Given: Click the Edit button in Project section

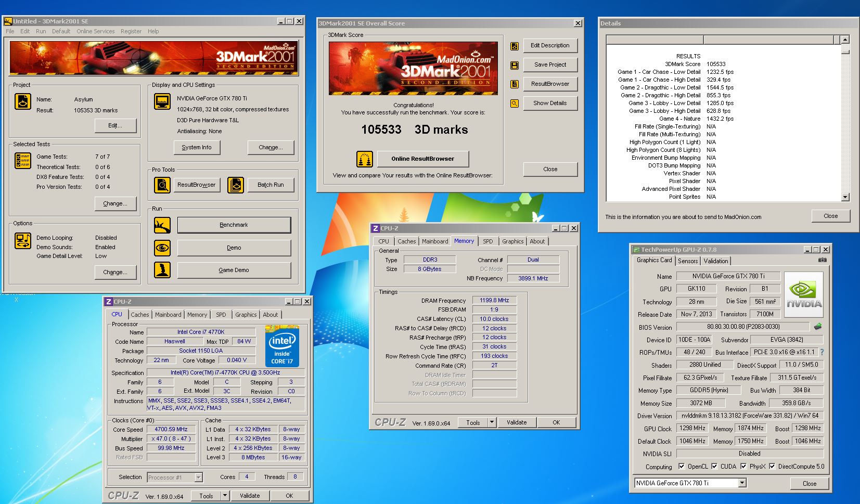Looking at the screenshot, I should coord(115,125).
